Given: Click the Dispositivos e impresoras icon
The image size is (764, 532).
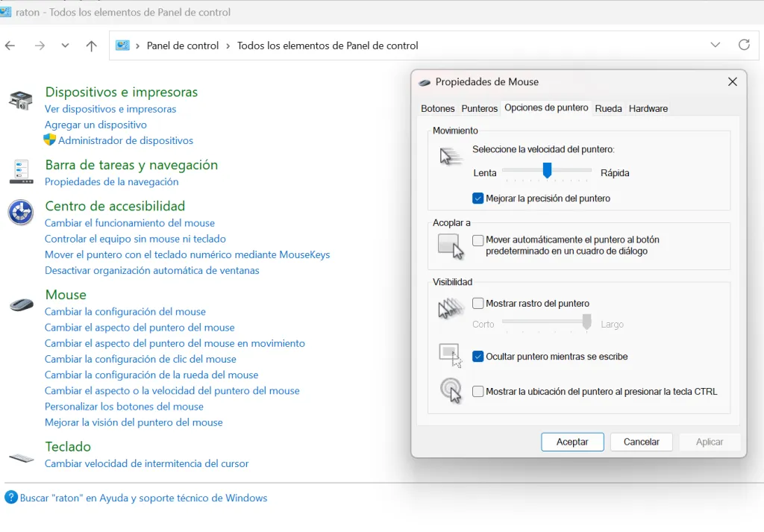Looking at the screenshot, I should (20, 101).
